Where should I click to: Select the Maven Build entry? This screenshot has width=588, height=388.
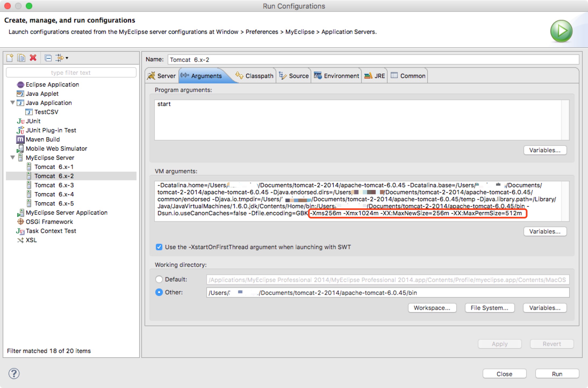click(x=43, y=139)
